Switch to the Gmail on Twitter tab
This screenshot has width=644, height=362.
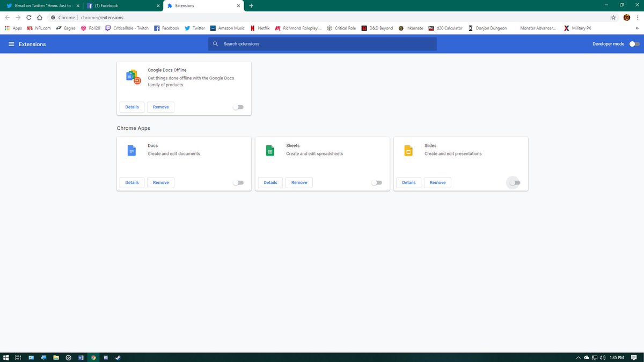42,5
